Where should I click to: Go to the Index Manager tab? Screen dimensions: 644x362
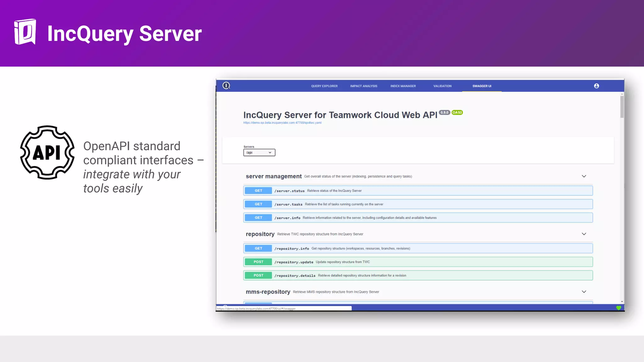[403, 86]
